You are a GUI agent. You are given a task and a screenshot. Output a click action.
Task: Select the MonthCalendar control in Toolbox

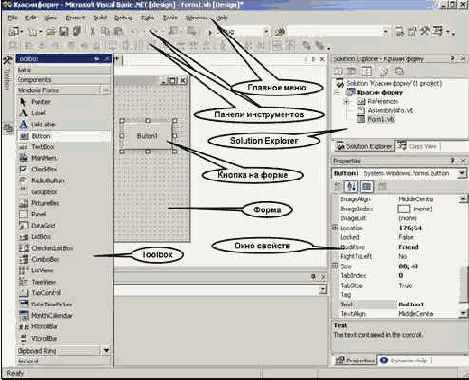pyautogui.click(x=64, y=315)
